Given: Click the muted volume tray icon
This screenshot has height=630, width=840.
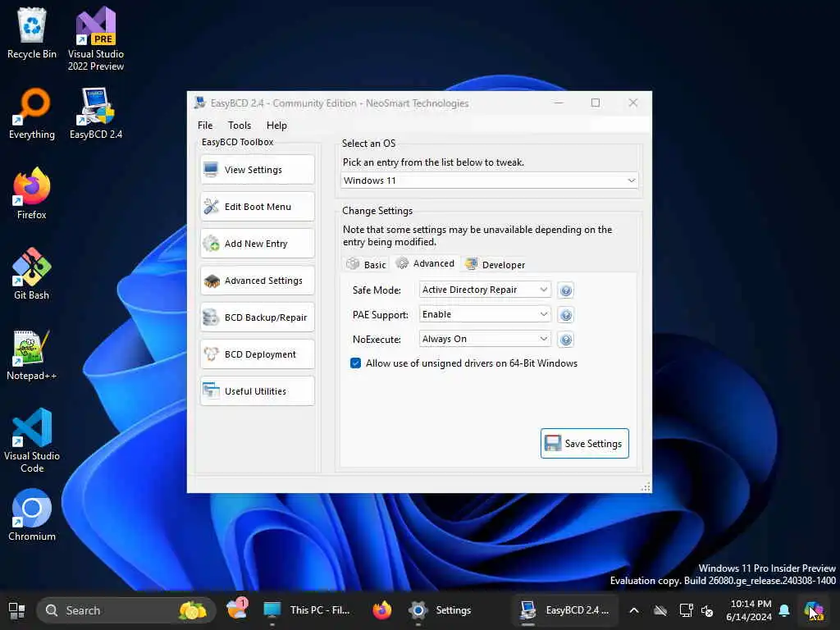Looking at the screenshot, I should [x=707, y=610].
